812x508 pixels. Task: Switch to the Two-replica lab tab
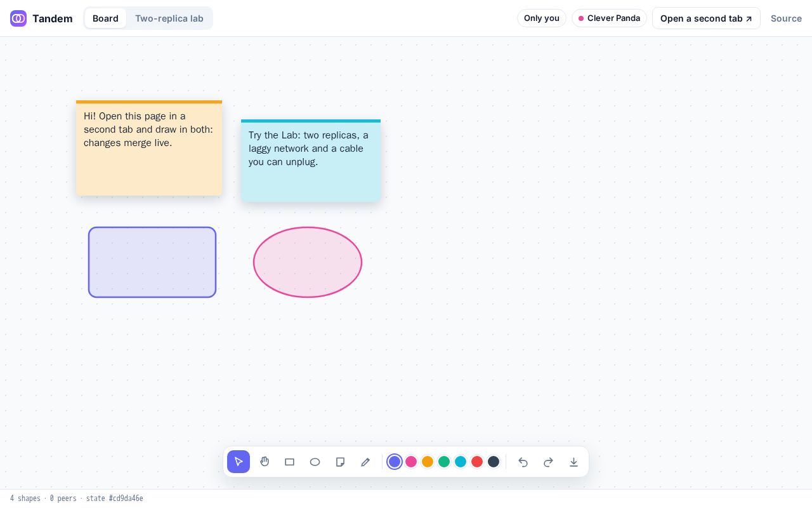click(169, 18)
